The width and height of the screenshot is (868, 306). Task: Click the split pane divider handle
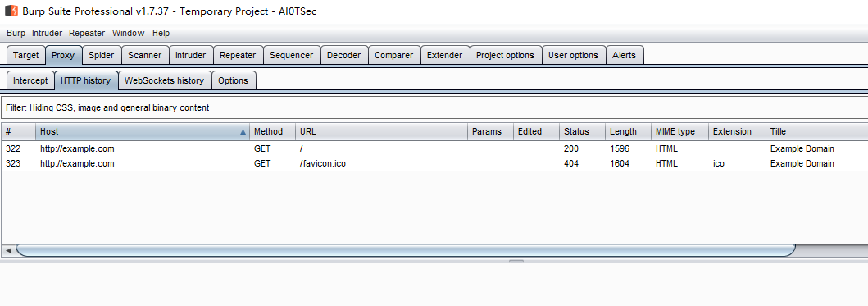click(516, 260)
